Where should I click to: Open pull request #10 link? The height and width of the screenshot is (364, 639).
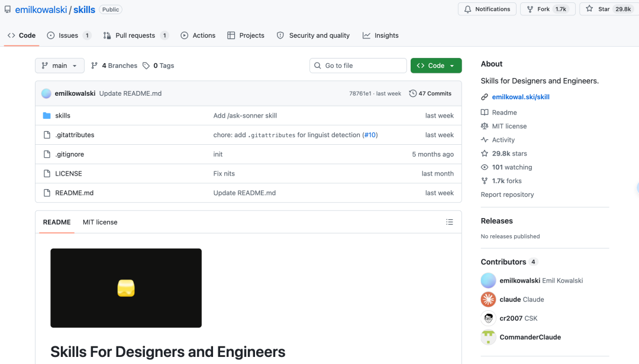pos(370,135)
